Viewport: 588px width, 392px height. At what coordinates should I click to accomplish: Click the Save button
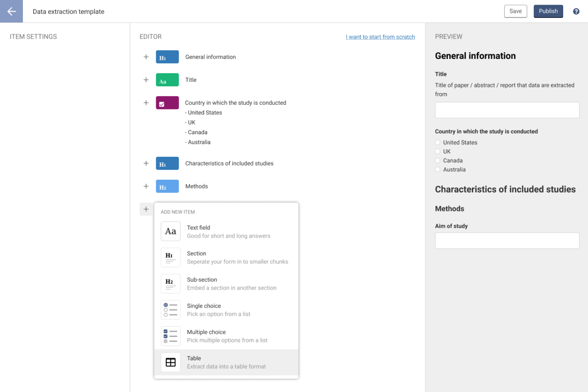click(515, 11)
